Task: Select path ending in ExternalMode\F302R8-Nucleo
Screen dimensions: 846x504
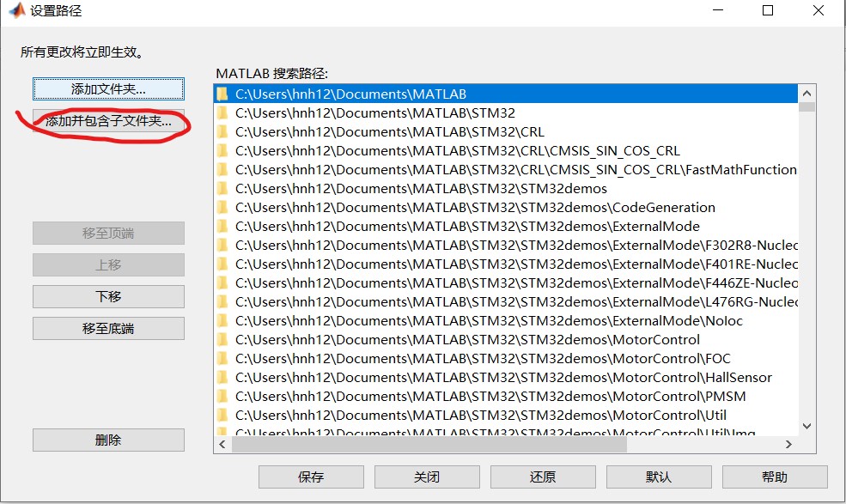Action: [506, 245]
